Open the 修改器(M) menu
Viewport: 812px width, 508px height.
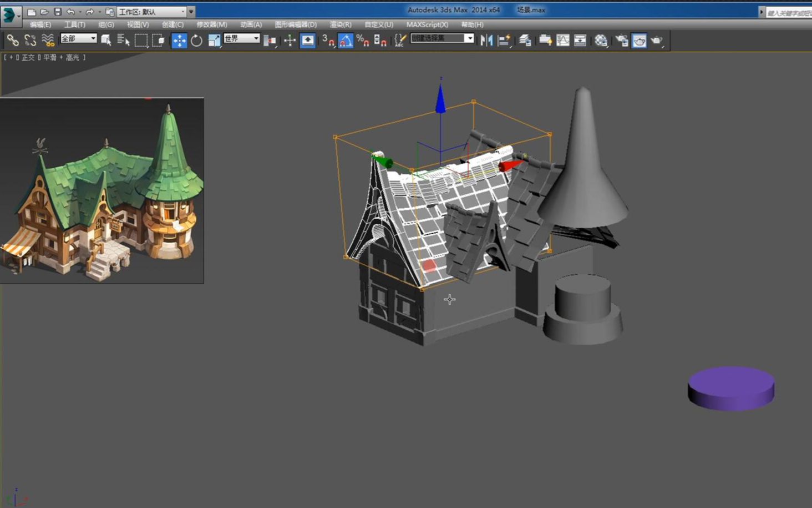click(x=211, y=24)
